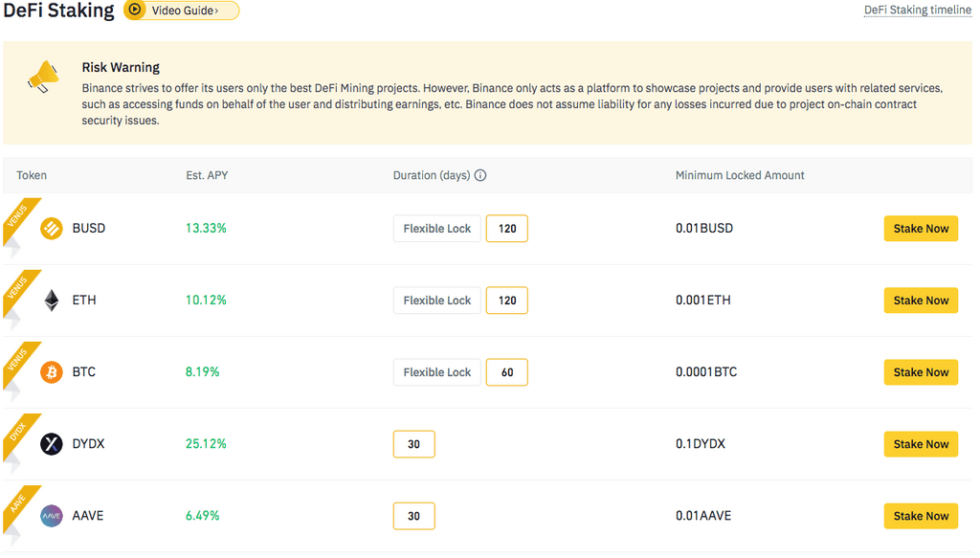
Task: Click the play icon in Video Guide
Action: point(134,10)
